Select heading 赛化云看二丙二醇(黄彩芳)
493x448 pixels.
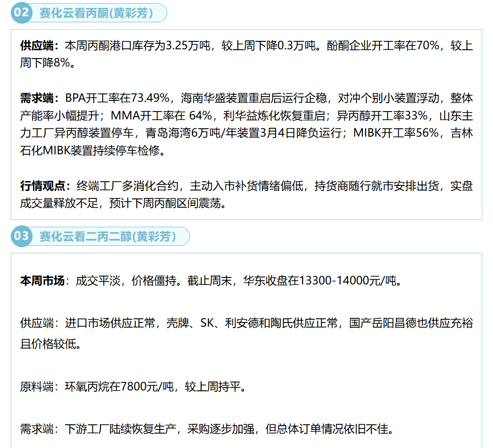pos(107,237)
